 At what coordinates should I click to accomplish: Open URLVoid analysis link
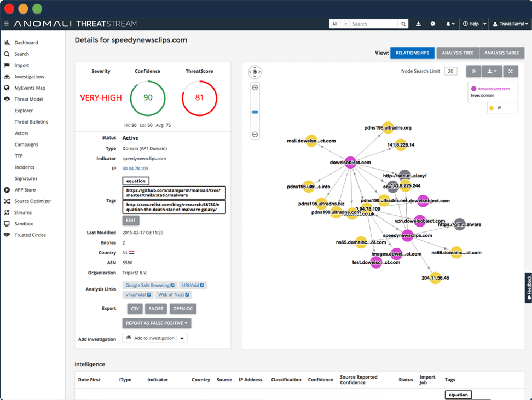click(x=193, y=285)
